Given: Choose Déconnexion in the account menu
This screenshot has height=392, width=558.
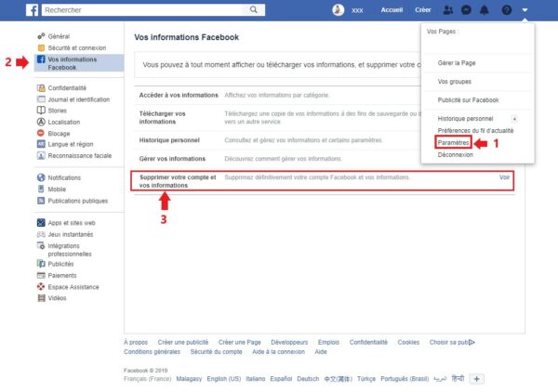Looking at the screenshot, I should [456, 154].
